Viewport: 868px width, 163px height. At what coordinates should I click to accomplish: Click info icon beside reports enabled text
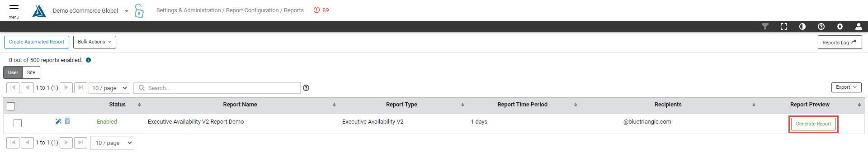click(89, 60)
